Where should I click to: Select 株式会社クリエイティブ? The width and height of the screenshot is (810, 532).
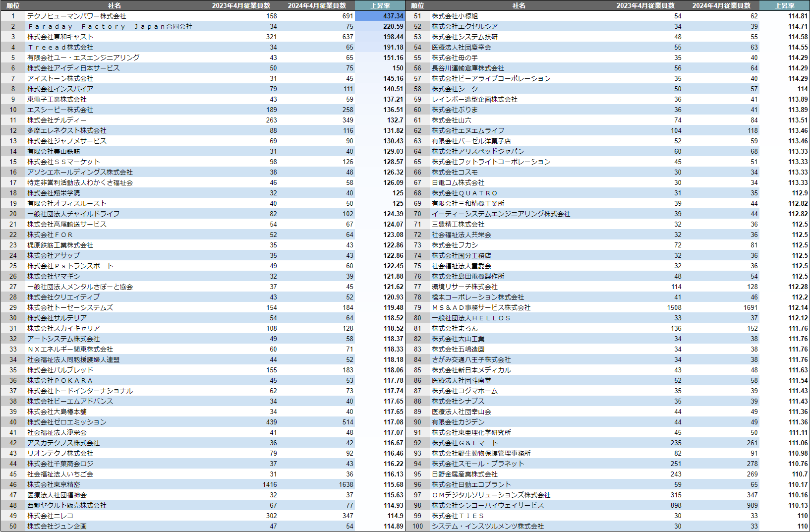(63, 297)
